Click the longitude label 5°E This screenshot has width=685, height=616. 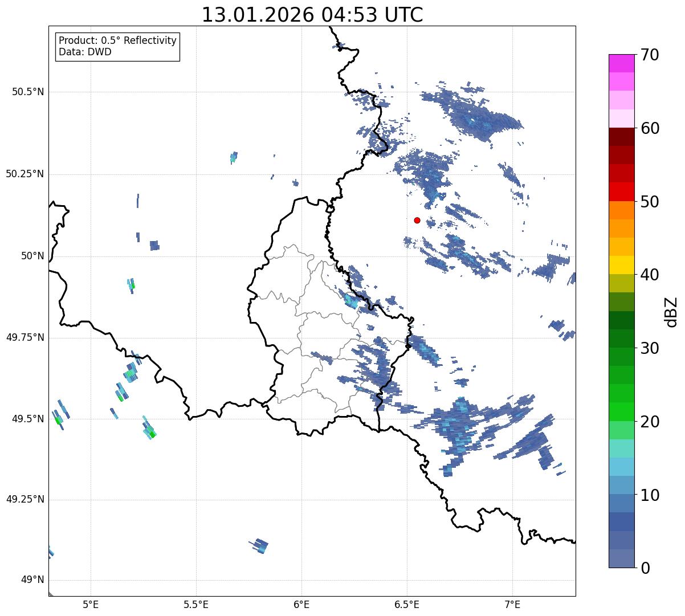(91, 605)
